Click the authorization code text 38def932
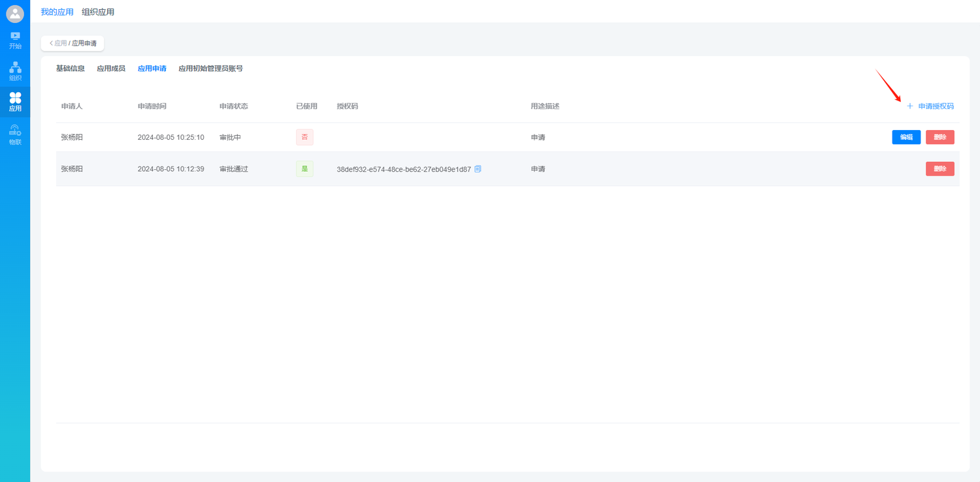Image resolution: width=980 pixels, height=482 pixels. pyautogui.click(x=403, y=169)
